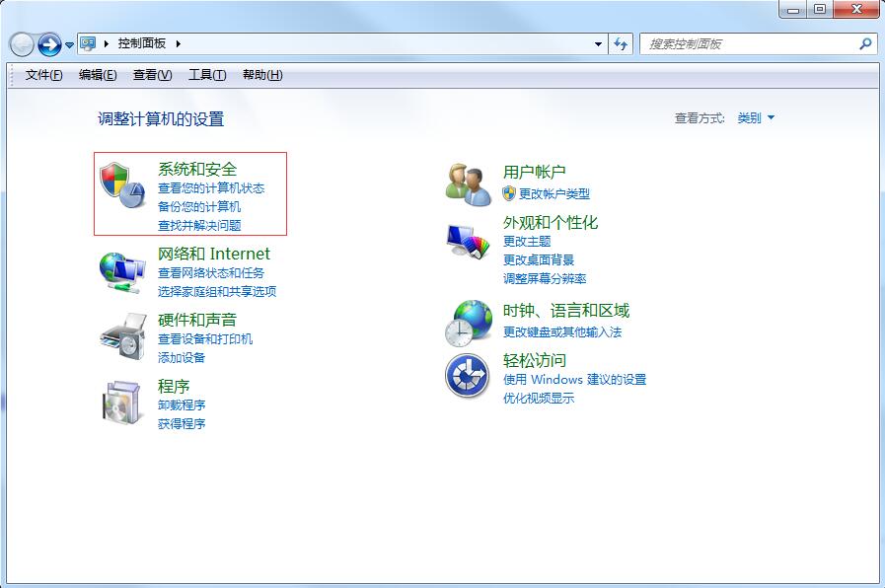This screenshot has width=885, height=588.
Task: Click 获得程序 link
Action: click(182, 423)
